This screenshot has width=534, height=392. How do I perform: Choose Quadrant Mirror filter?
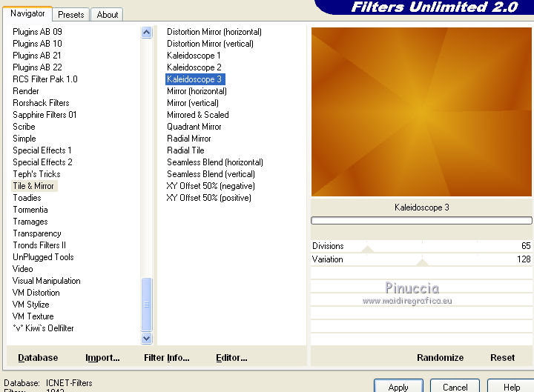(194, 127)
